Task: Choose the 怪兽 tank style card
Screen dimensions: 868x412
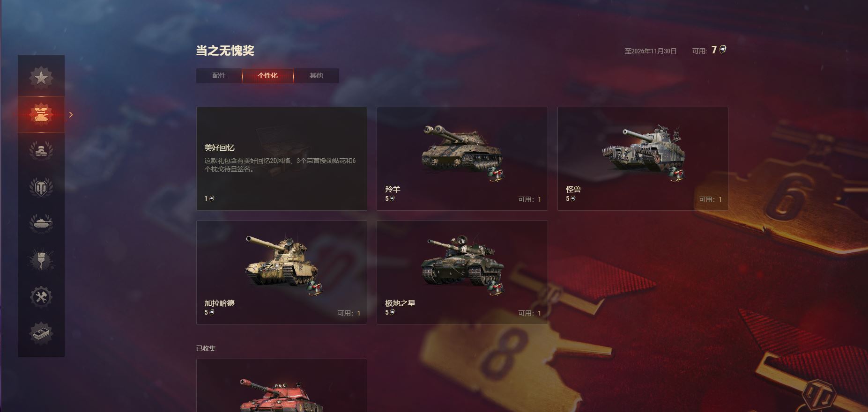Action: 643,159
